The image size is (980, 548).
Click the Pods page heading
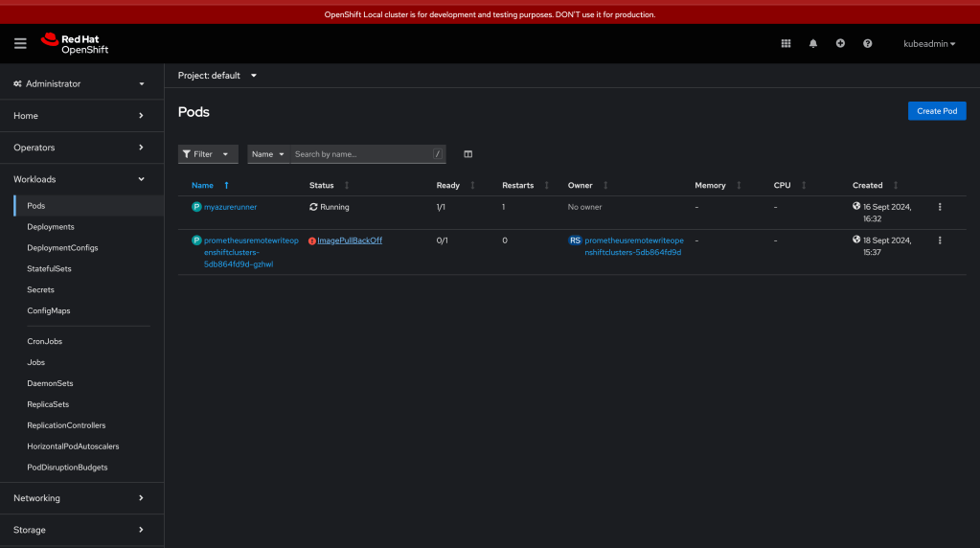tap(194, 112)
